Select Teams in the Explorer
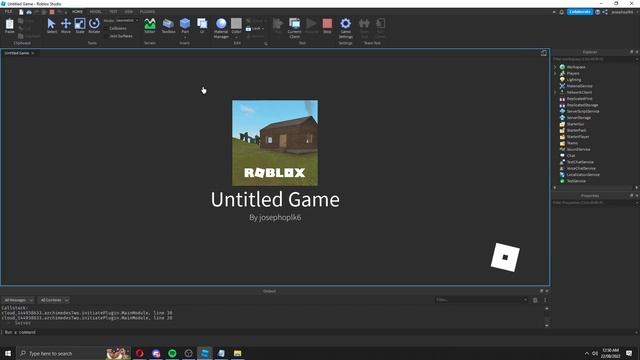The width and height of the screenshot is (640, 360). tap(572, 143)
